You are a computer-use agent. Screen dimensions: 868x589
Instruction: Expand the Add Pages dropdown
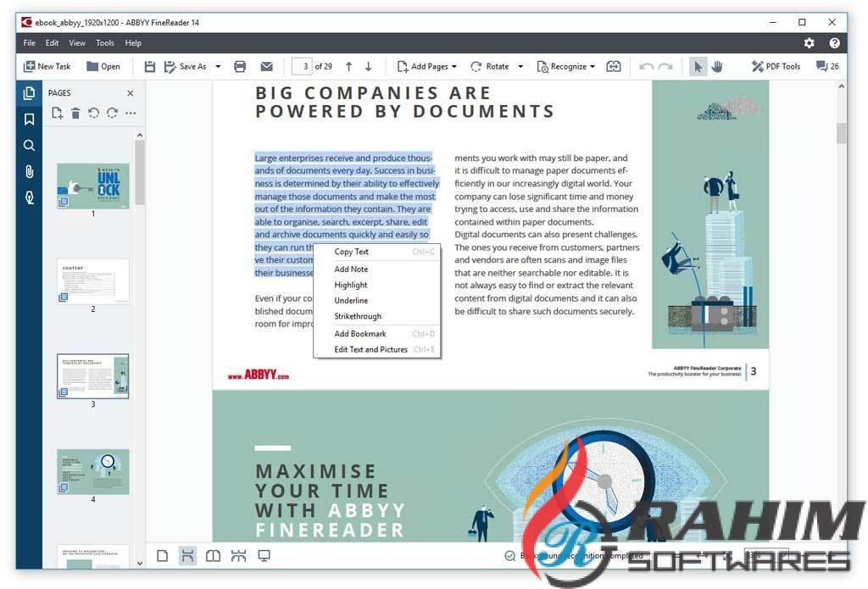point(453,66)
